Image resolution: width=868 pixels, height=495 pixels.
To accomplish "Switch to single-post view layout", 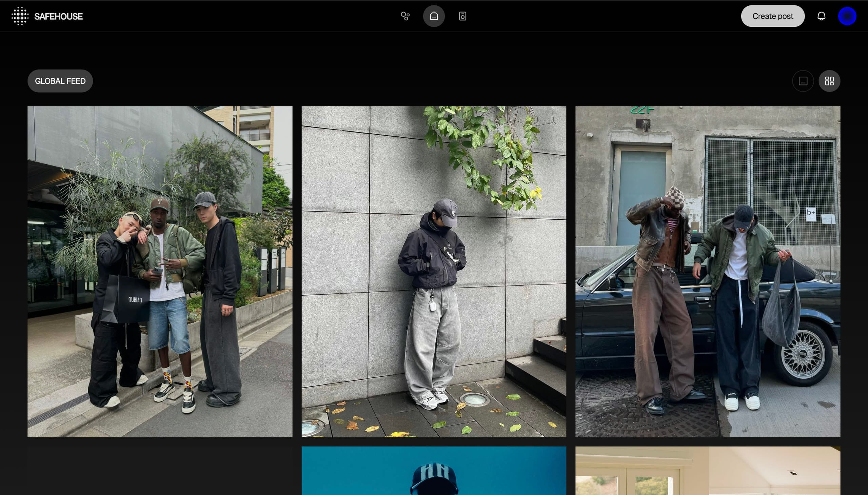I will point(803,81).
